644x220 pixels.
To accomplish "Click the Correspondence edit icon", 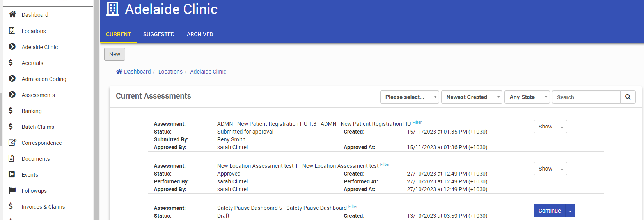I will tap(12, 143).
